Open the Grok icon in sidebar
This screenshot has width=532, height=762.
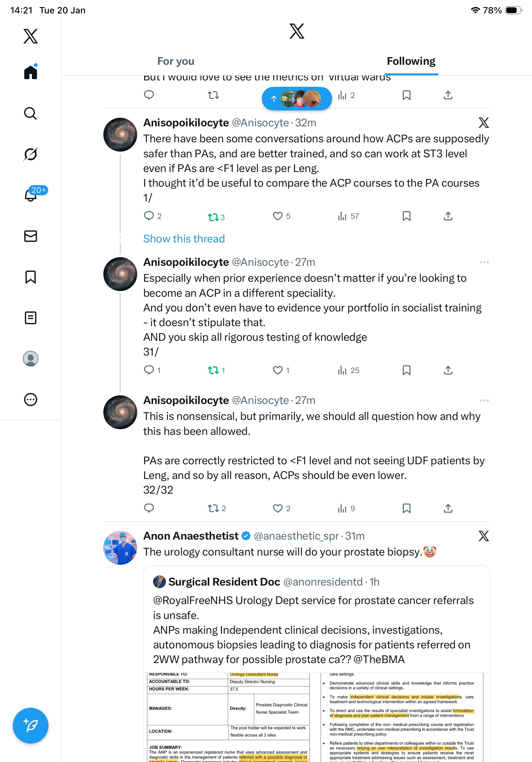31,154
